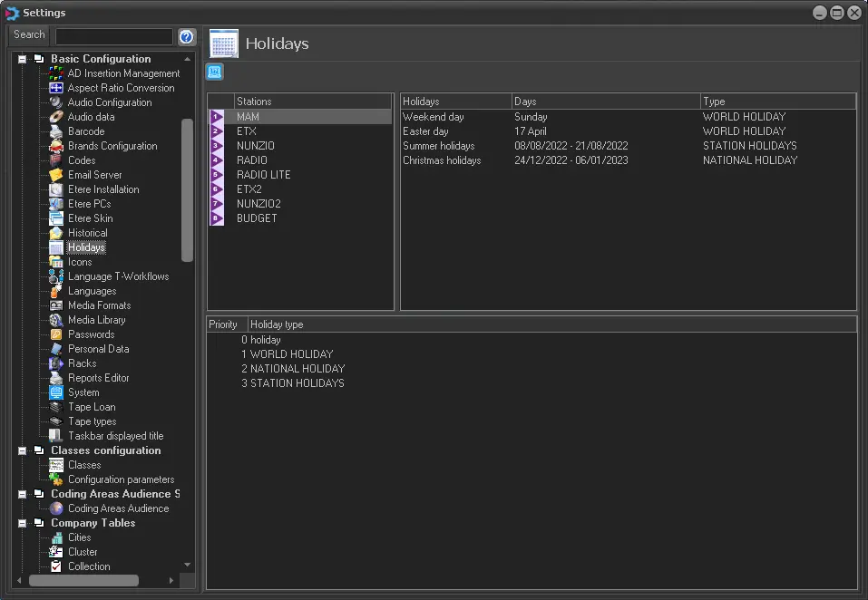Select the Media Library icon
This screenshot has height=600, width=868.
56,320
